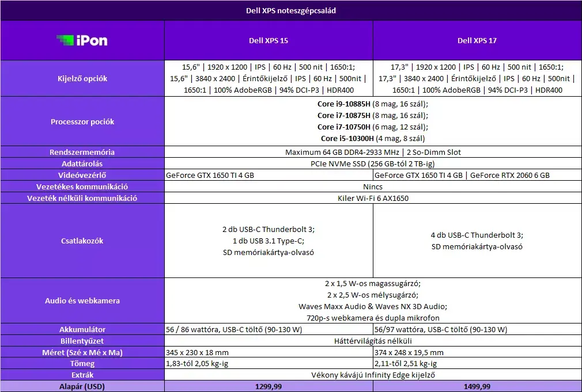This screenshot has width=582, height=392.
Task: Click the "1 db USB 3.1 Type-C" line
Action: pyautogui.click(x=269, y=241)
